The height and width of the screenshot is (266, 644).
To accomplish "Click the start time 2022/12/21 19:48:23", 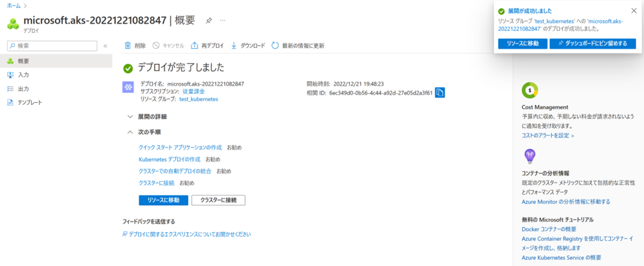I will (358, 84).
